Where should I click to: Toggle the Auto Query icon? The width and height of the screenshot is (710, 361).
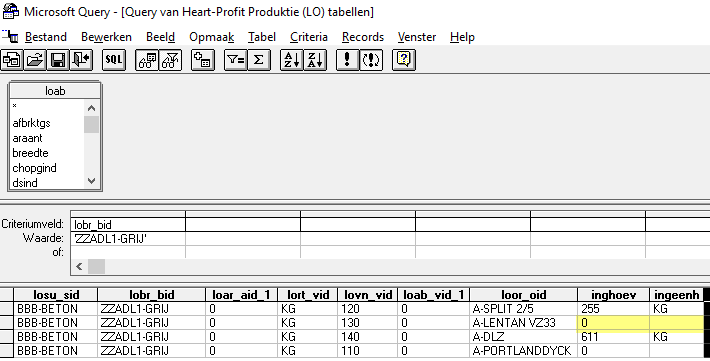coord(371,60)
